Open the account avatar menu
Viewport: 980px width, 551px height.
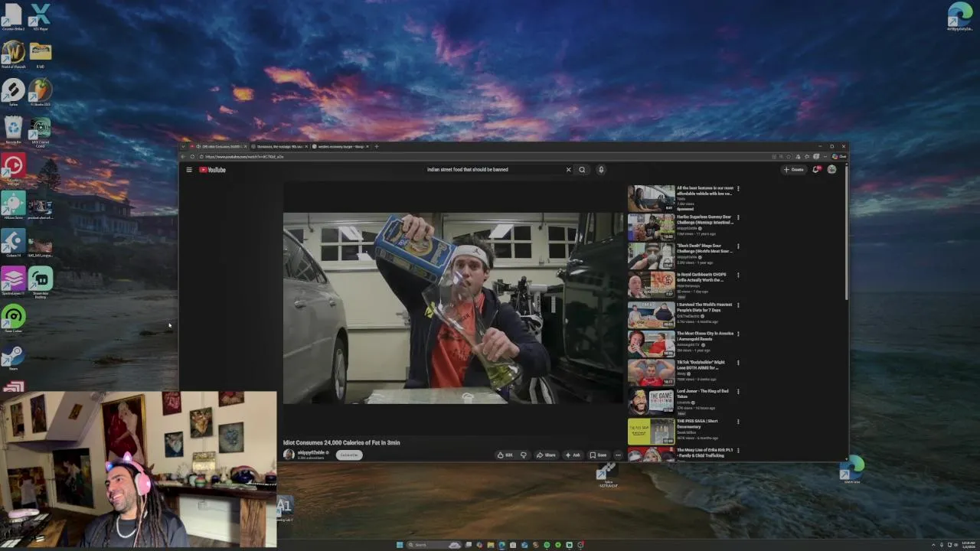(x=831, y=170)
